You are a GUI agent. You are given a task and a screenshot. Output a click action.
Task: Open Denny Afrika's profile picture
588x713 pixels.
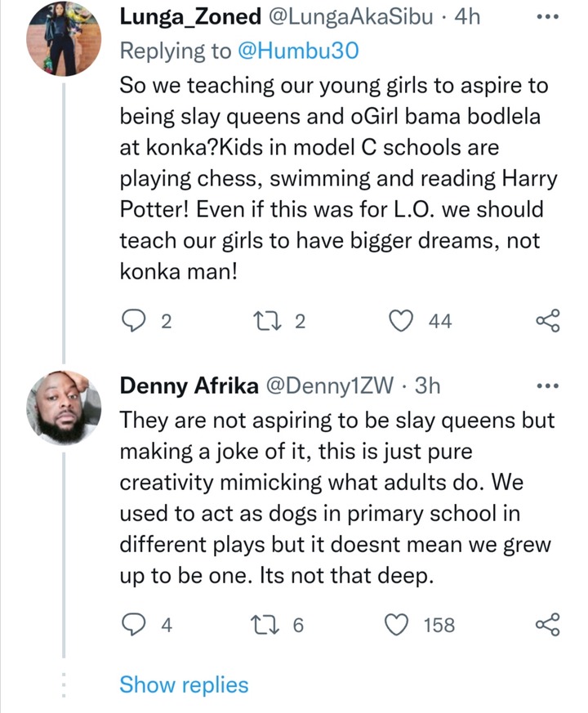(x=64, y=408)
